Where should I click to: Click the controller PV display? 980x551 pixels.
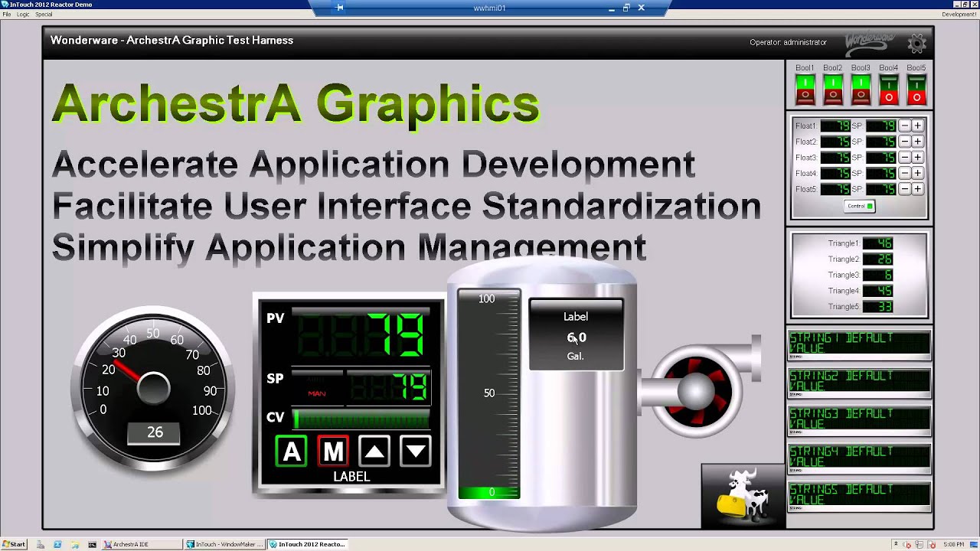(x=361, y=335)
